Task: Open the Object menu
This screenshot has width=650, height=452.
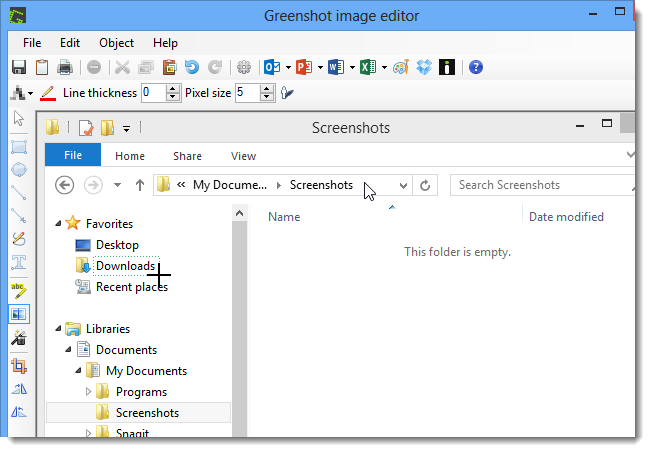Action: point(116,43)
